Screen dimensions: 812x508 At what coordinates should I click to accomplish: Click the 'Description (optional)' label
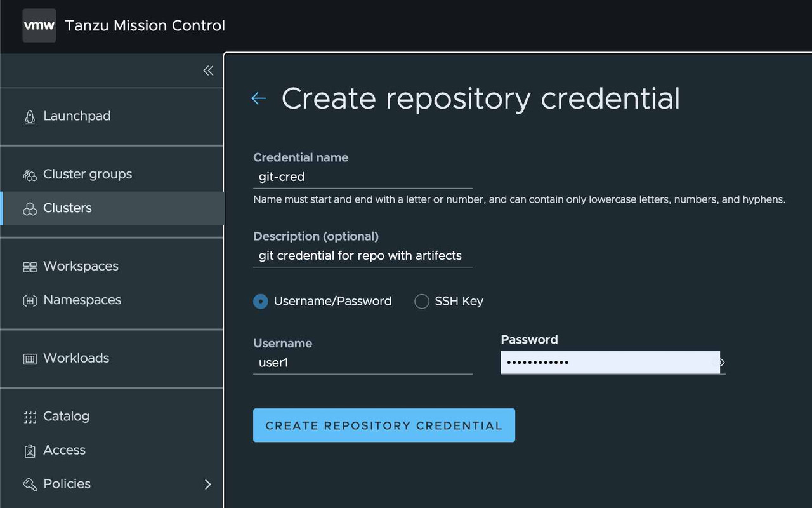[316, 236]
